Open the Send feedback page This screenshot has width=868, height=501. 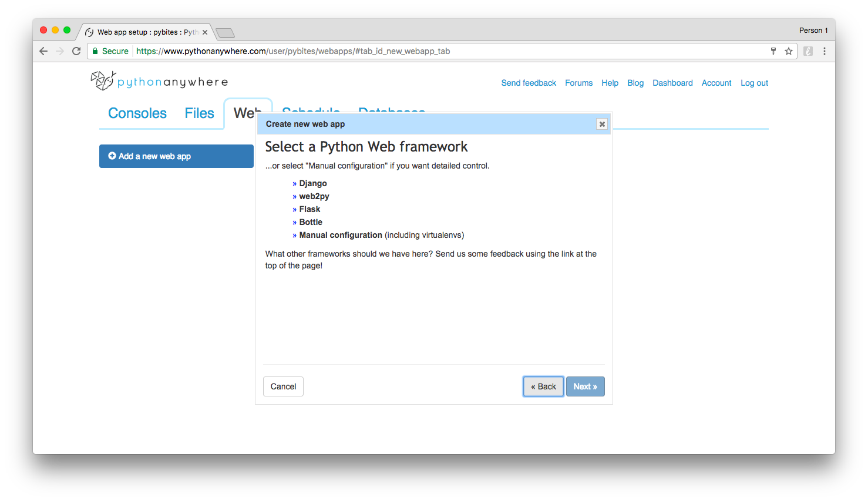(528, 83)
